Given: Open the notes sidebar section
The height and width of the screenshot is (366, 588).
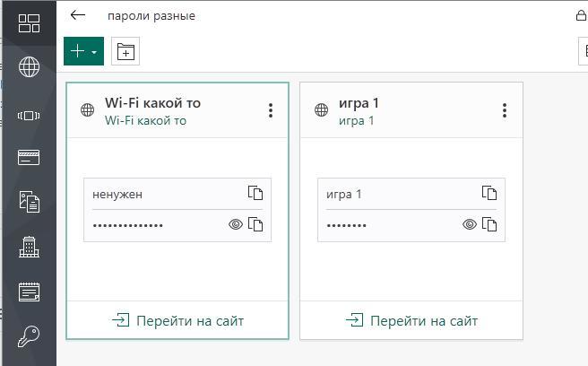Looking at the screenshot, I should point(30,292).
